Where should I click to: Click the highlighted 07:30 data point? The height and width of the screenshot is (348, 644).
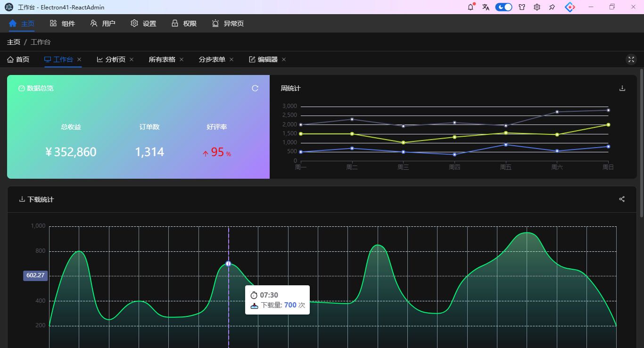tap(228, 264)
